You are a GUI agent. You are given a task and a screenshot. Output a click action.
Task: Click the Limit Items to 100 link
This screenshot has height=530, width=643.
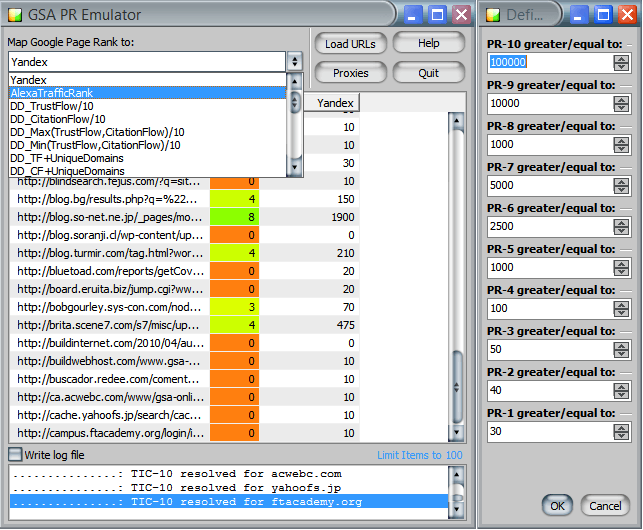pos(420,455)
